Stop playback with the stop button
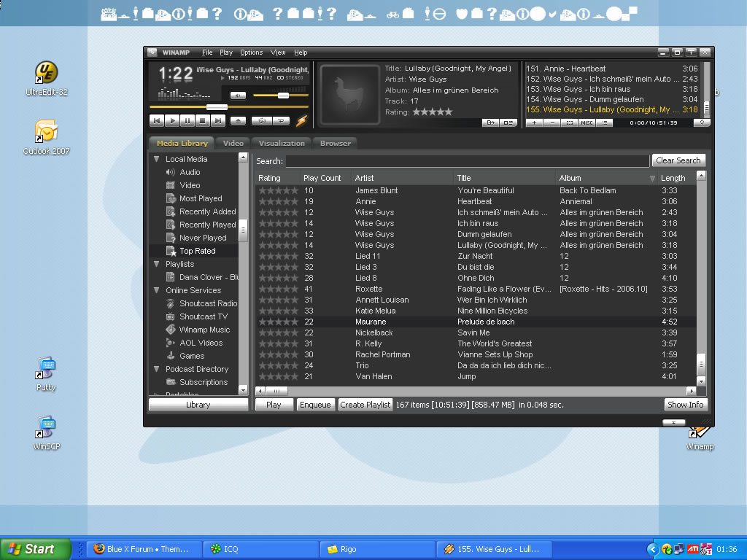The width and height of the screenshot is (747, 560). 203,121
